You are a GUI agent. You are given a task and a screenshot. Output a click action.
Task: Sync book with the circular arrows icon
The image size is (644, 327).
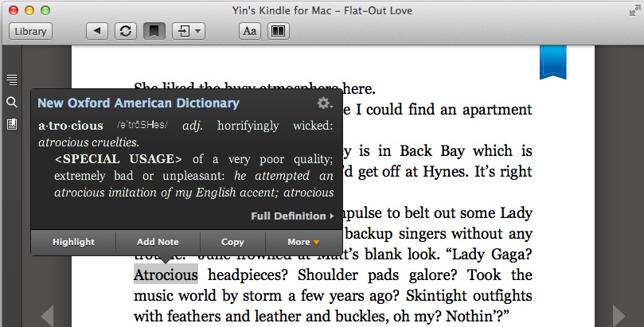click(126, 31)
